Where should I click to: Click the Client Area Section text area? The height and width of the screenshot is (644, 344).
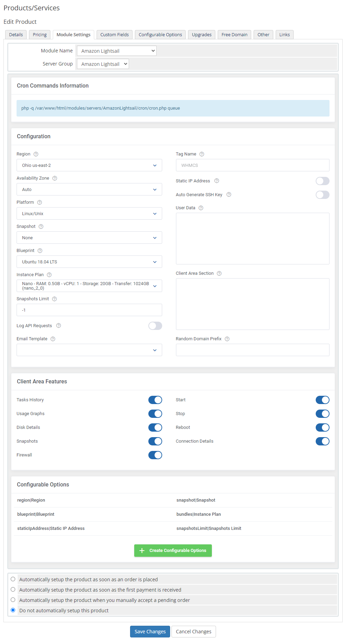(253, 304)
